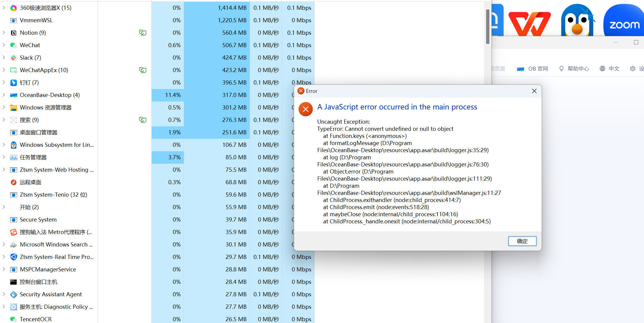Click the settings gear icon in OceanBase toolbar
Screen dimensions: 644x323
[632, 69]
